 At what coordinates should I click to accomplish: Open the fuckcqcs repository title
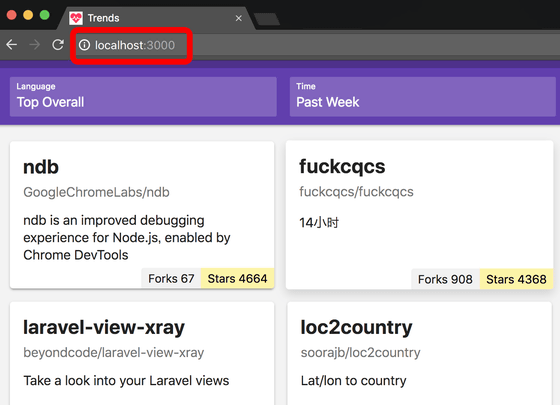click(342, 167)
